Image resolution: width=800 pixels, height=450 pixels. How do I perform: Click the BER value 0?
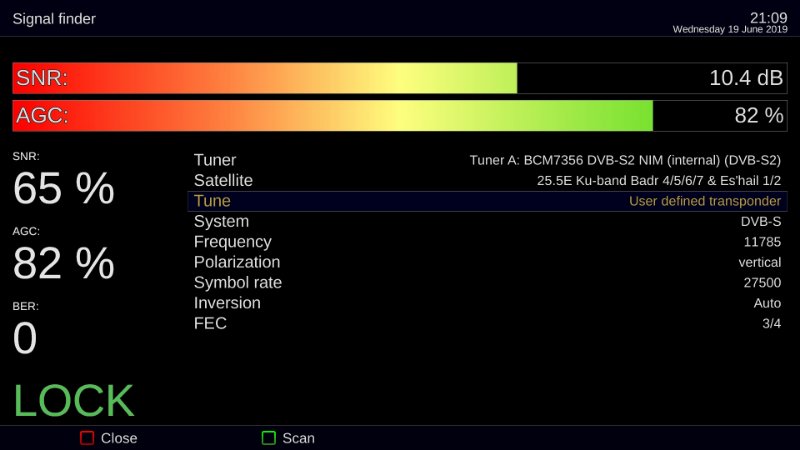tap(25, 338)
